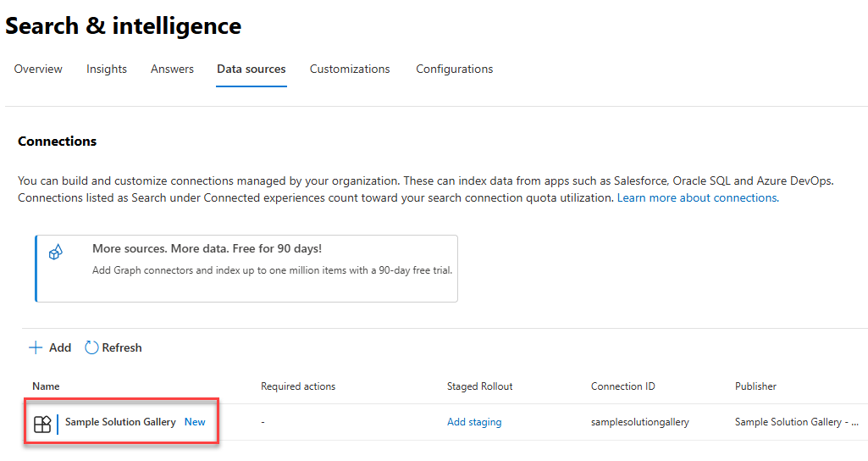Open the Sample Solution Gallery connection

click(121, 422)
